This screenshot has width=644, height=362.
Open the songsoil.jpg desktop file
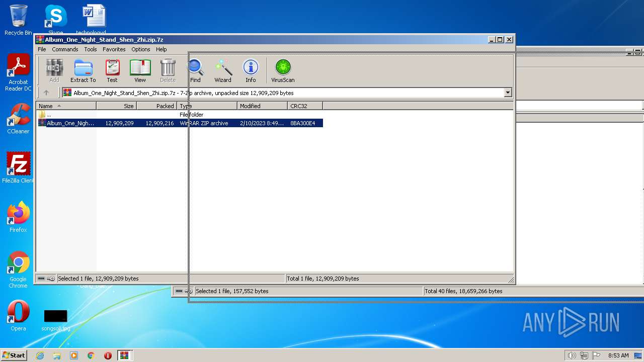pos(55,320)
